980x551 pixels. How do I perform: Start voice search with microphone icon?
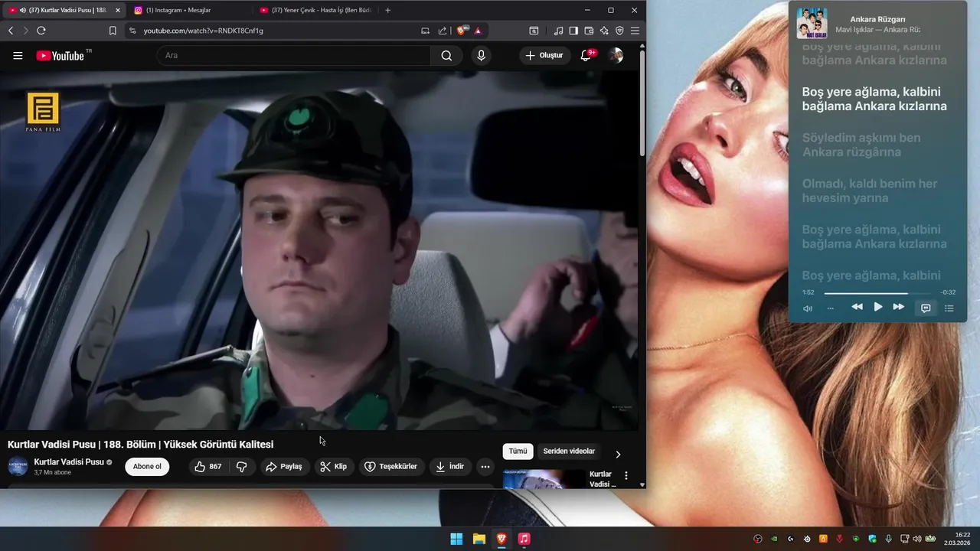coord(481,55)
